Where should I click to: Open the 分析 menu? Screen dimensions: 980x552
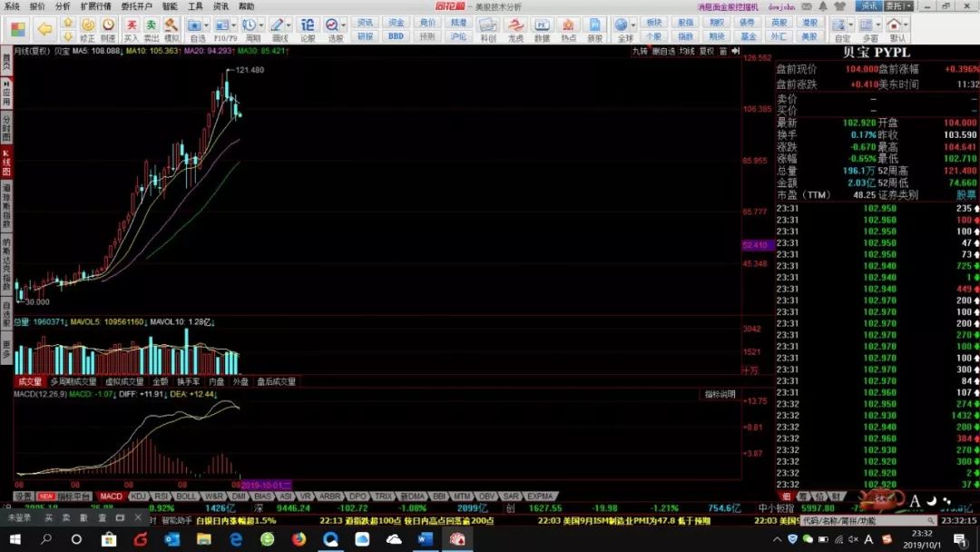pyautogui.click(x=63, y=6)
